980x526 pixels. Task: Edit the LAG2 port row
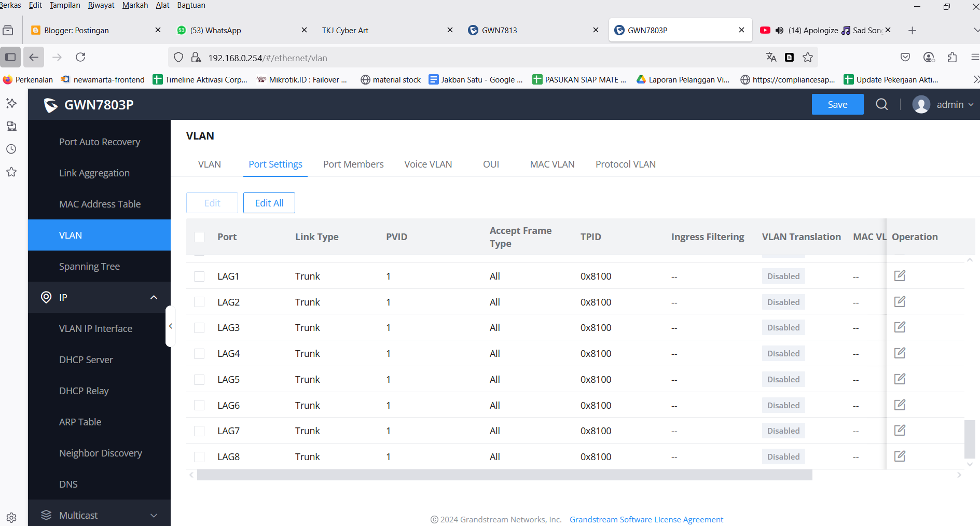click(x=900, y=302)
